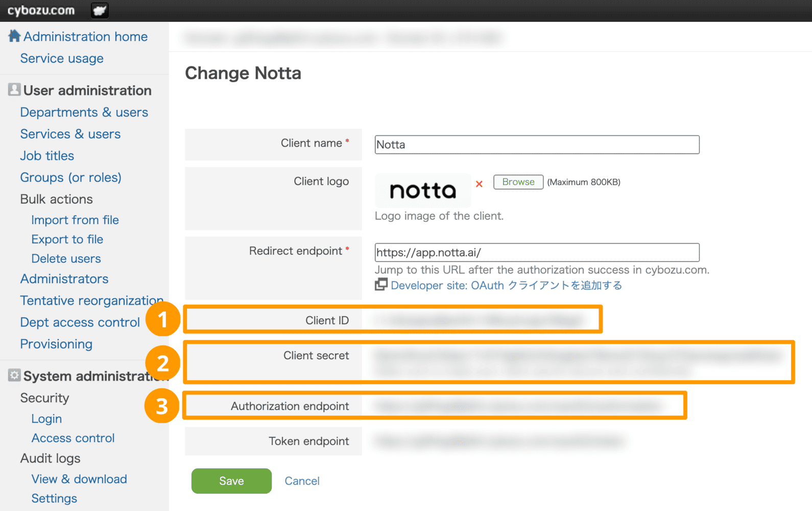
Task: Click the Security section label
Action: (x=45, y=398)
